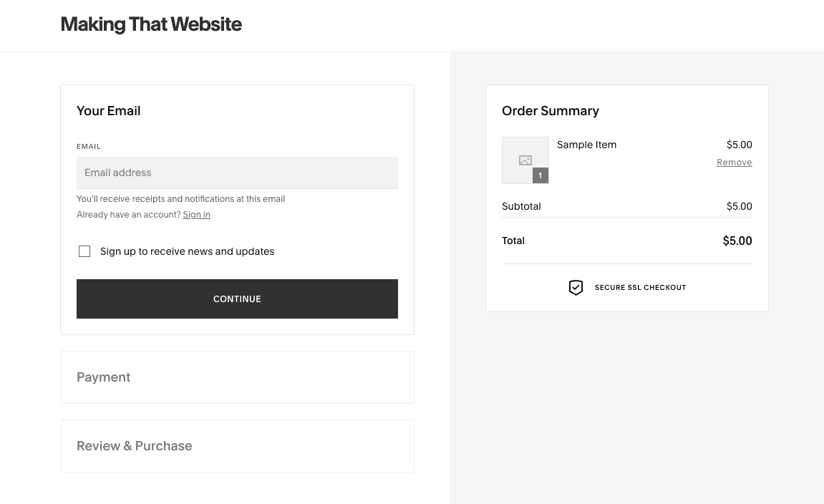Image resolution: width=824 pixels, height=504 pixels.
Task: Click the Order Summary heading
Action: click(551, 111)
